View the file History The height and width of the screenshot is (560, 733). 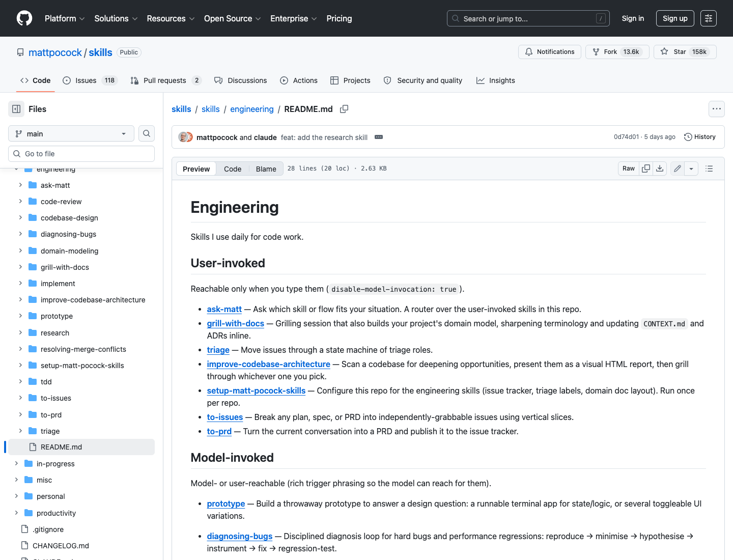click(x=700, y=137)
